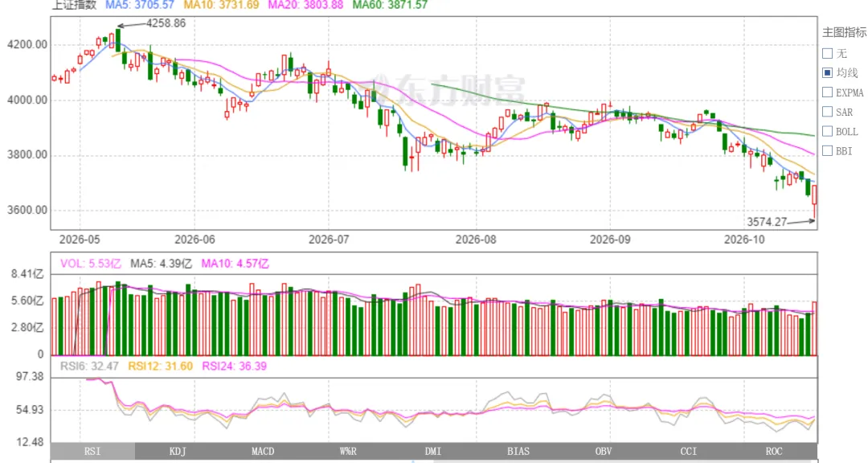Select the MA20: 3803.88 legend text
This screenshot has height=463, width=868.
click(305, 5)
